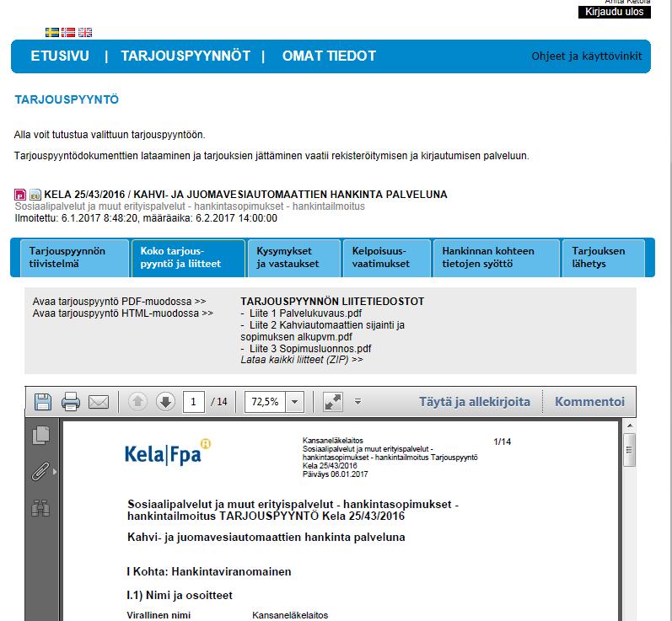Open the extra toolbar options dropdown
This screenshot has height=621, width=672.
[358, 402]
